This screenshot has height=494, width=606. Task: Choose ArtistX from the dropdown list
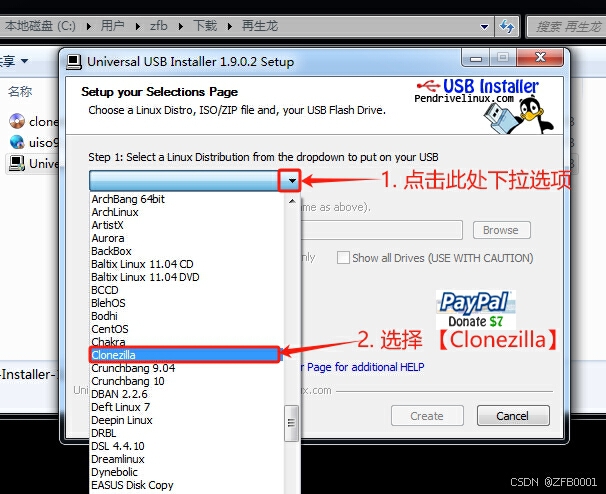(107, 225)
